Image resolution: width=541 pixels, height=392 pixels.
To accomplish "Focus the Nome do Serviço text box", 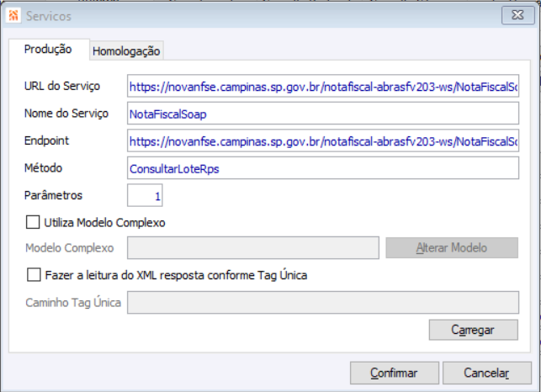I will [323, 114].
